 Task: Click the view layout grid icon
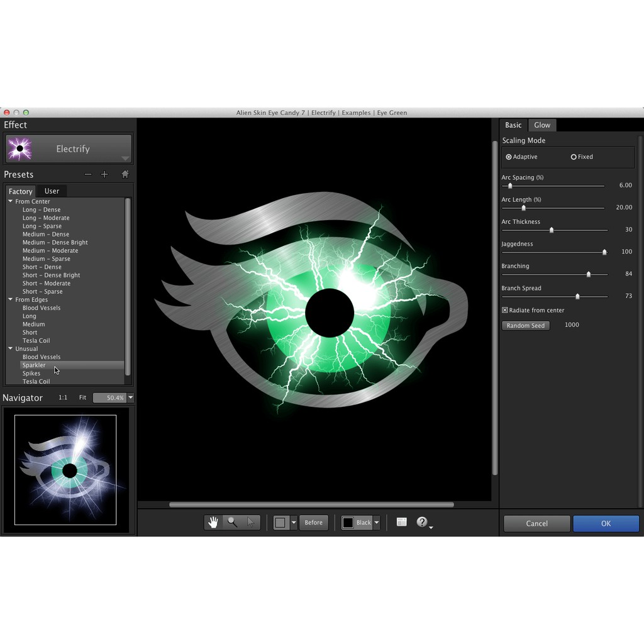[x=401, y=521]
